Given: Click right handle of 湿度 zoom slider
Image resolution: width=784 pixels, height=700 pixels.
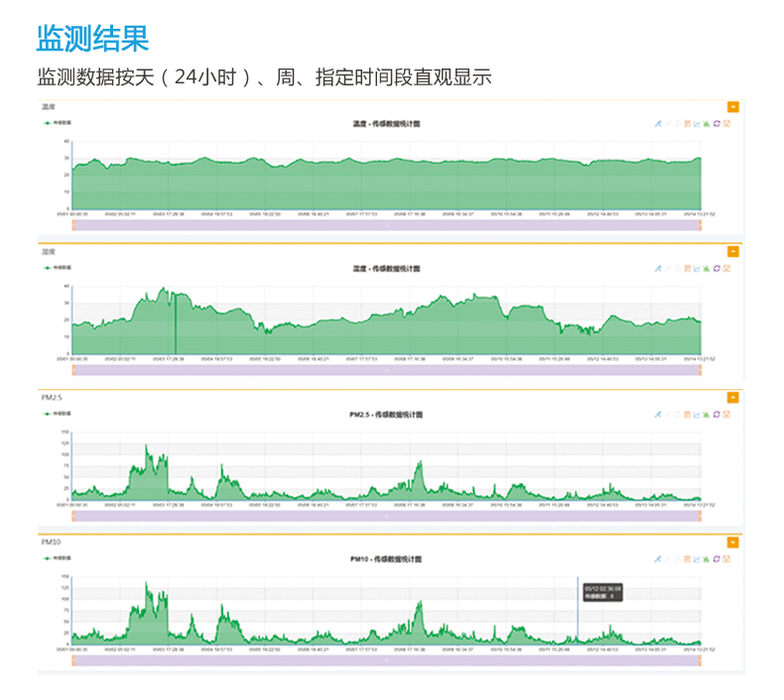Looking at the screenshot, I should (x=700, y=370).
